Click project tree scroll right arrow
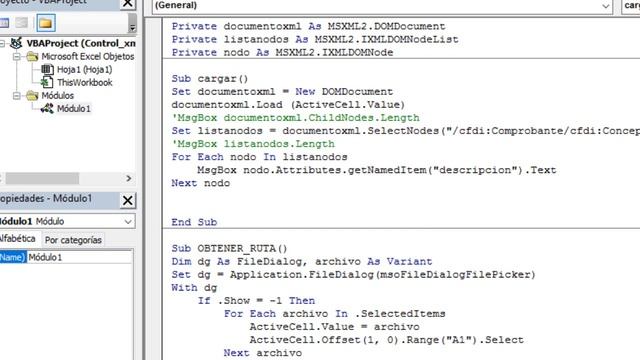640x360 pixels. [x=129, y=178]
